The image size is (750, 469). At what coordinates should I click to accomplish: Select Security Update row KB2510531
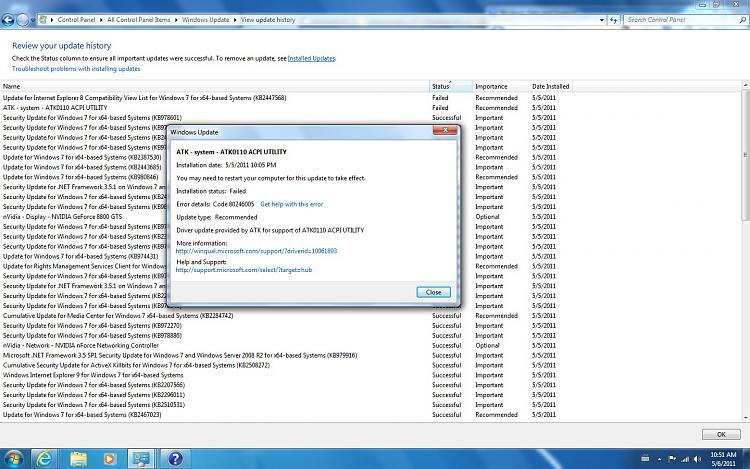pos(286,404)
